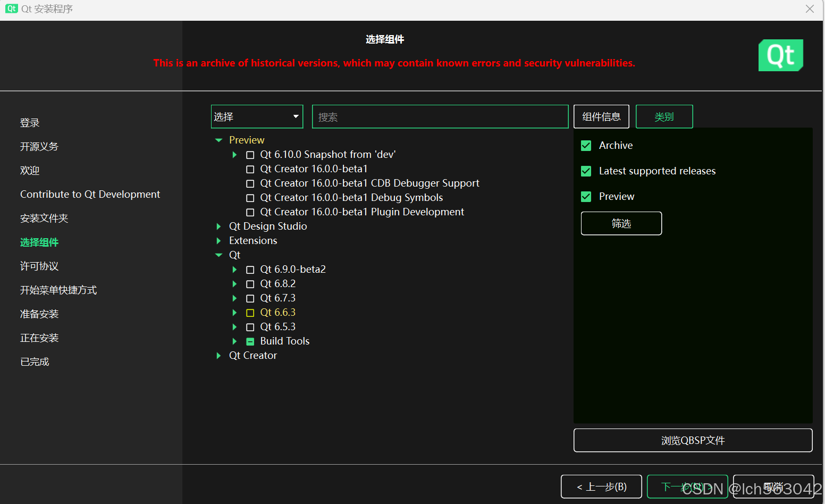Select the Extensions row label

(253, 241)
